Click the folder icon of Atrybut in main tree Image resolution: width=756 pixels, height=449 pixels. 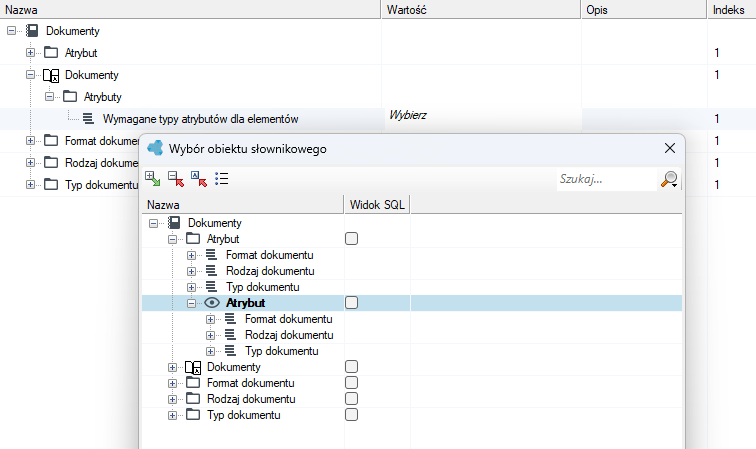51,53
